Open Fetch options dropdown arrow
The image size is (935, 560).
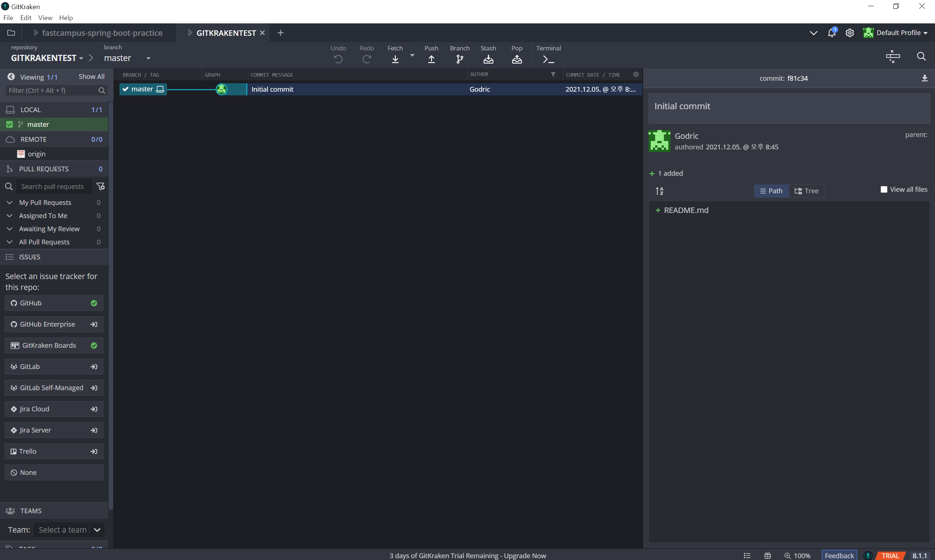coord(412,56)
